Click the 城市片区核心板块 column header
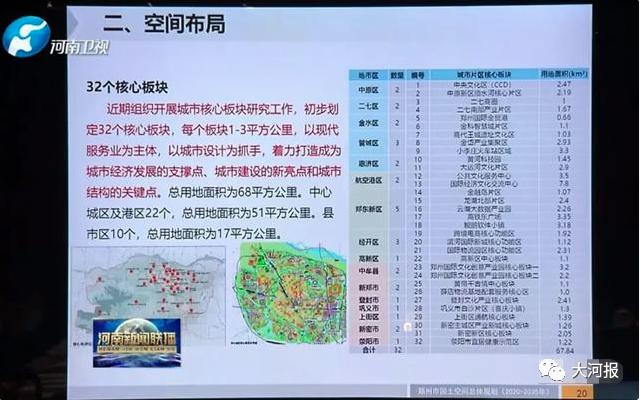This screenshot has height=400, width=640. click(x=484, y=75)
